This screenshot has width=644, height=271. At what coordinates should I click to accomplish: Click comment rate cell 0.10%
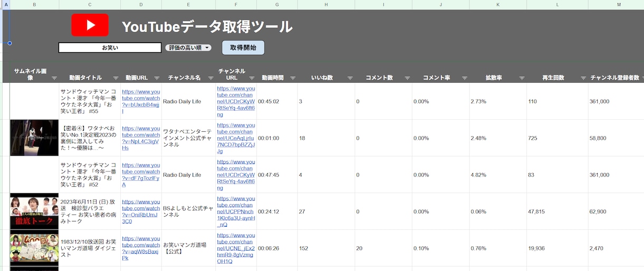[x=440, y=248]
